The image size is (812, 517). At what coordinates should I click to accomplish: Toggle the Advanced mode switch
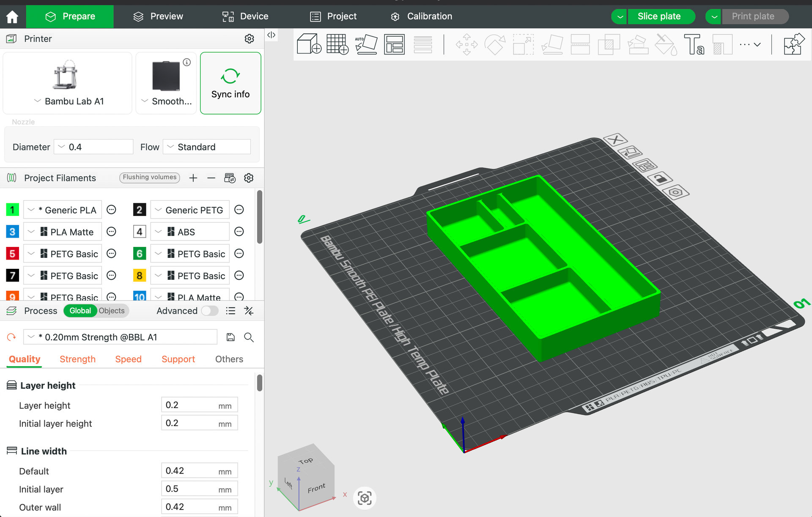[x=209, y=311]
